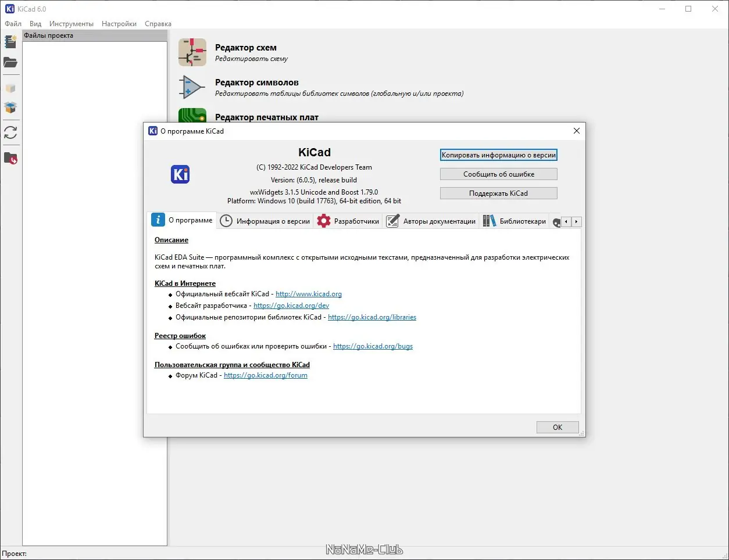Open the go.kicad.org/bugs link

coord(373,346)
